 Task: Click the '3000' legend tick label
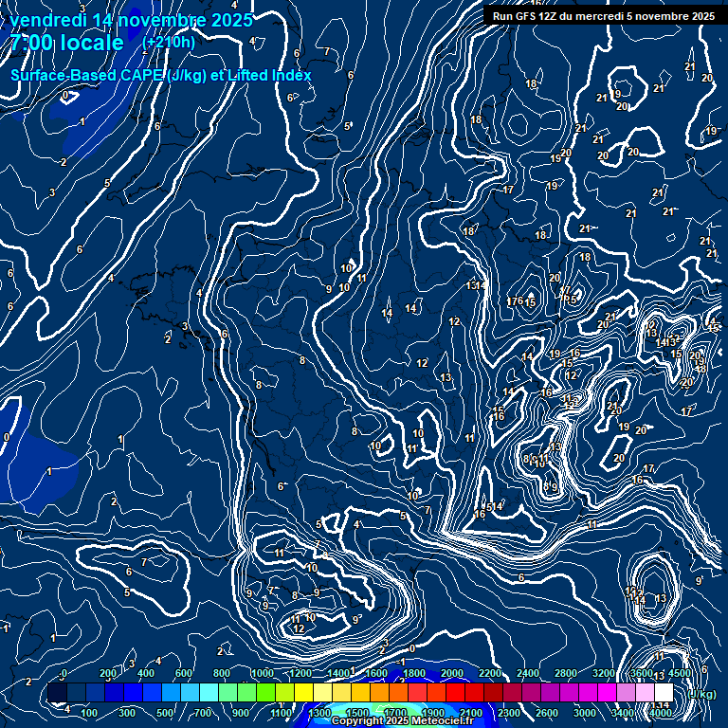coord(585,713)
